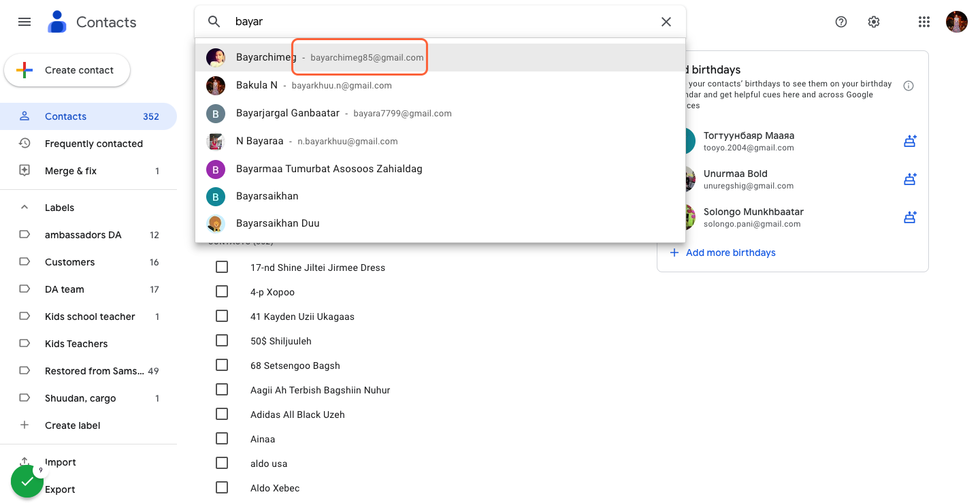The height and width of the screenshot is (503, 980).
Task: Add birthday for Solongo Munkhbaatar
Action: [x=910, y=218]
